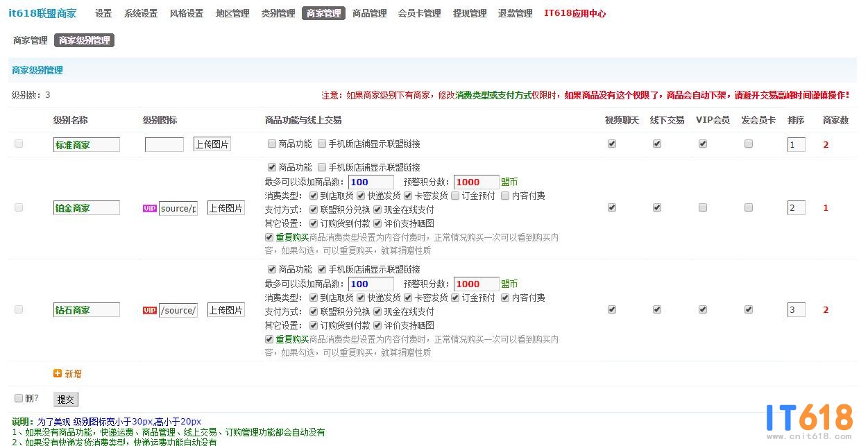Click the 预警积分数 field in 钻石商家 row
The image size is (868, 446).
[476, 284]
